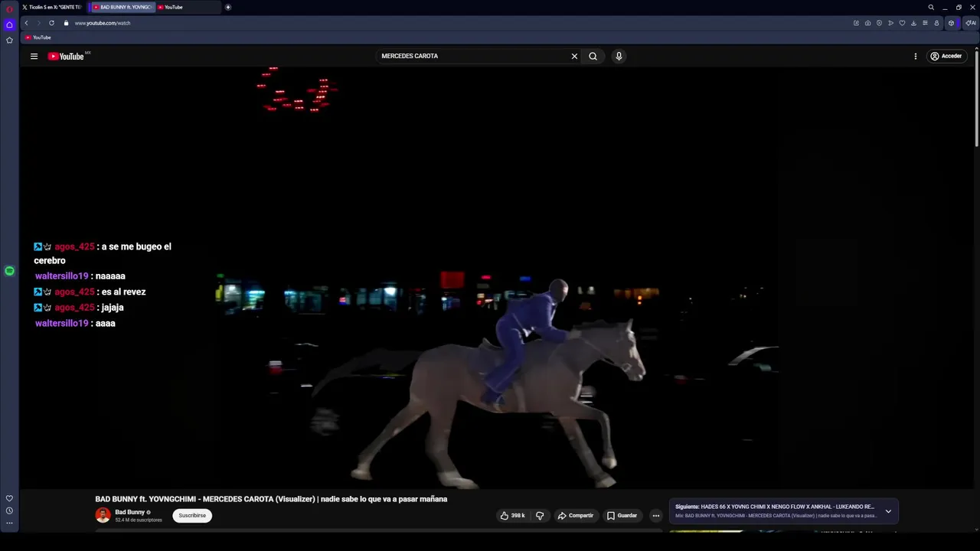980x551 pixels.
Task: Subscribe with the Suscribirse button
Action: (x=192, y=516)
